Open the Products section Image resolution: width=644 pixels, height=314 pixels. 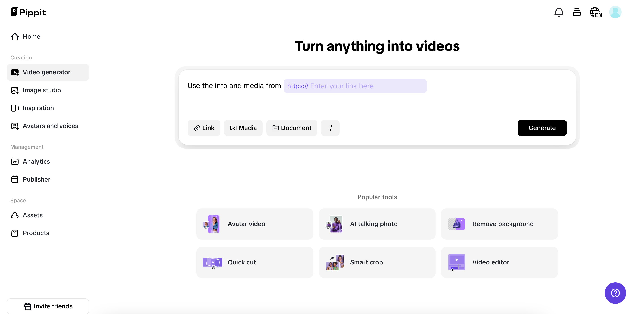[36, 233]
